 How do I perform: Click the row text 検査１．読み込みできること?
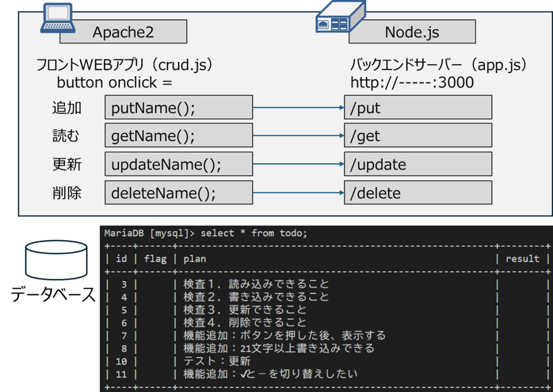pos(256,284)
